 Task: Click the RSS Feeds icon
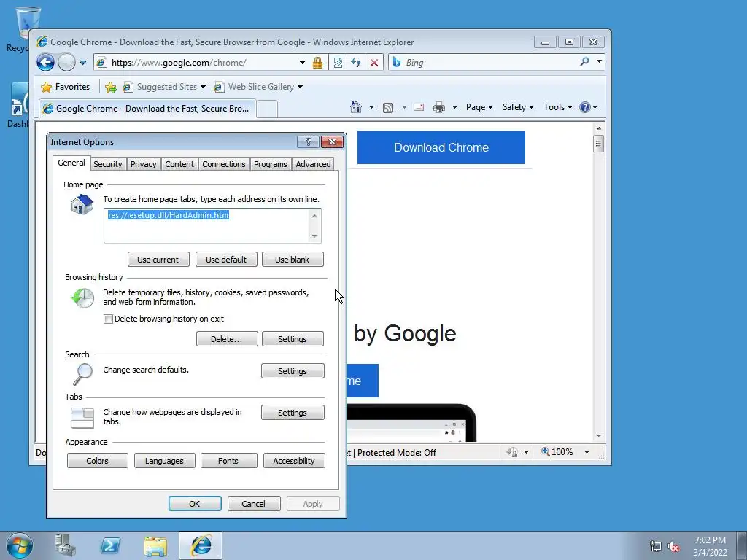point(388,108)
